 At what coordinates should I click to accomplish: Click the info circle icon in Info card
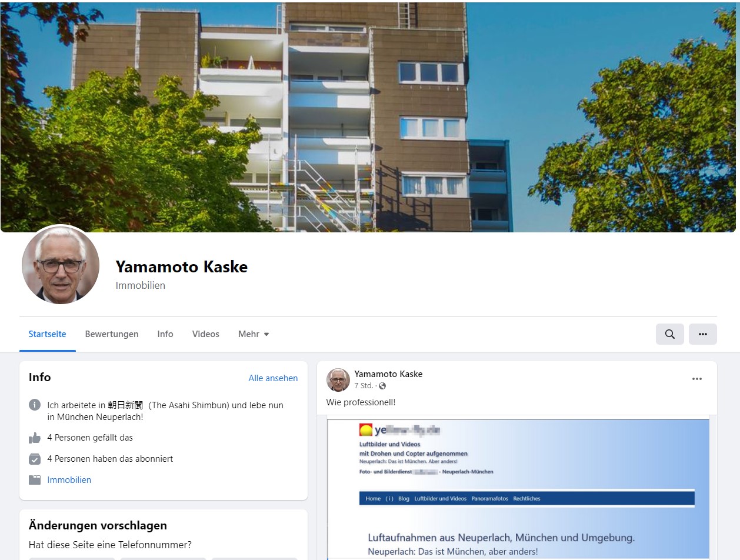pos(35,405)
